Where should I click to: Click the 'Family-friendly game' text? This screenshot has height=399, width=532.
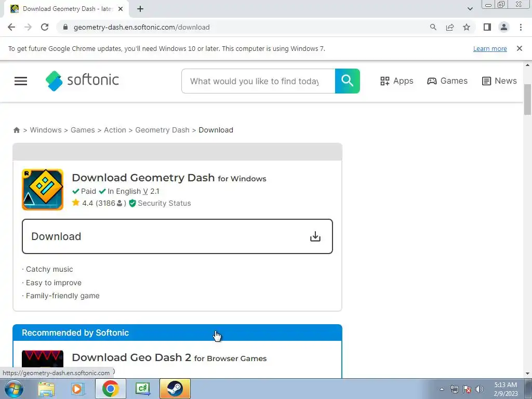[62, 296]
